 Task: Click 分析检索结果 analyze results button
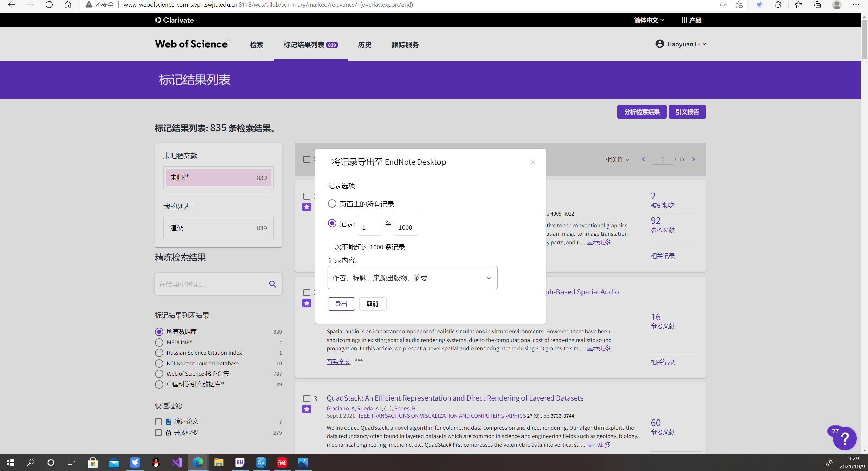click(642, 112)
